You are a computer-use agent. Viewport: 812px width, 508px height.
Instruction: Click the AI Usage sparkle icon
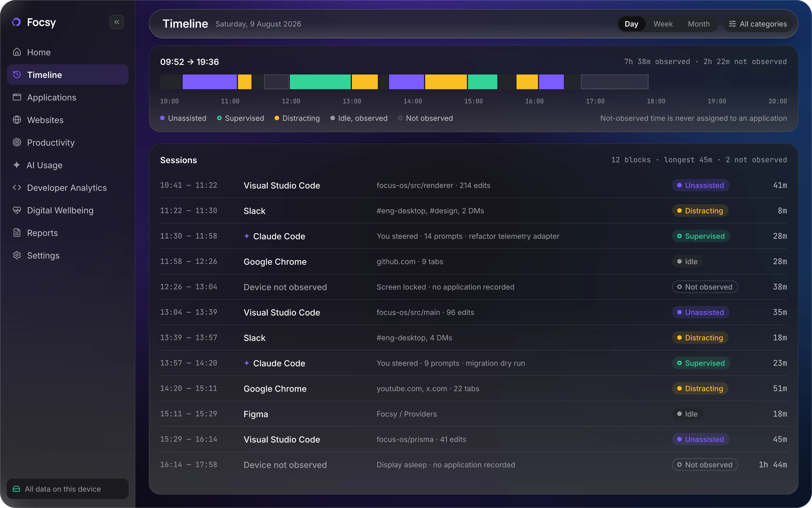(16, 165)
